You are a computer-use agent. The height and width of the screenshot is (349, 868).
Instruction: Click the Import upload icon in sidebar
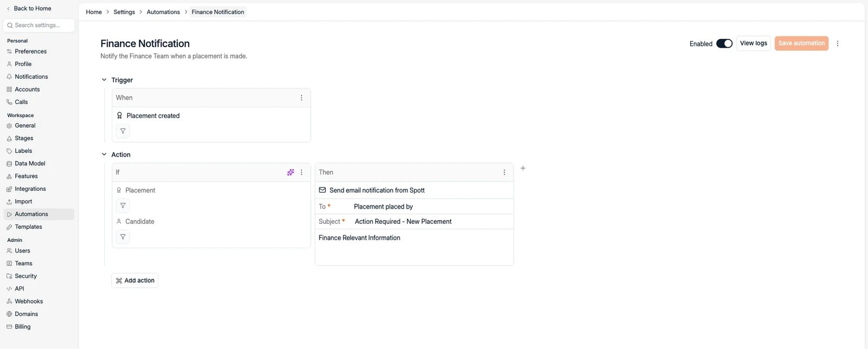pos(9,202)
